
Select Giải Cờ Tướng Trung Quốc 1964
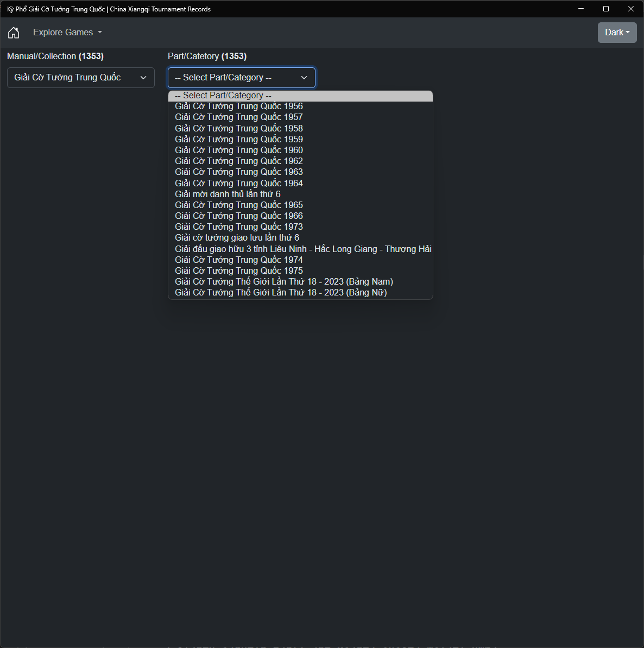(x=300, y=183)
